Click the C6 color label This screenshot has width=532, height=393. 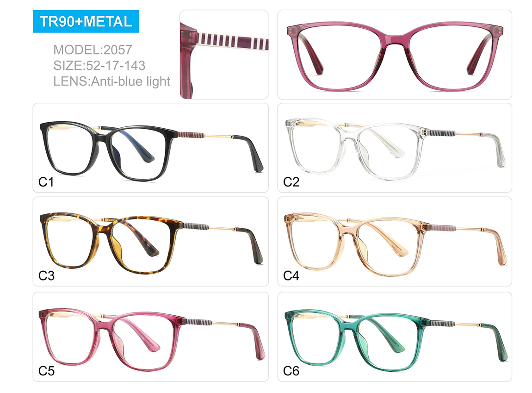coord(291,371)
